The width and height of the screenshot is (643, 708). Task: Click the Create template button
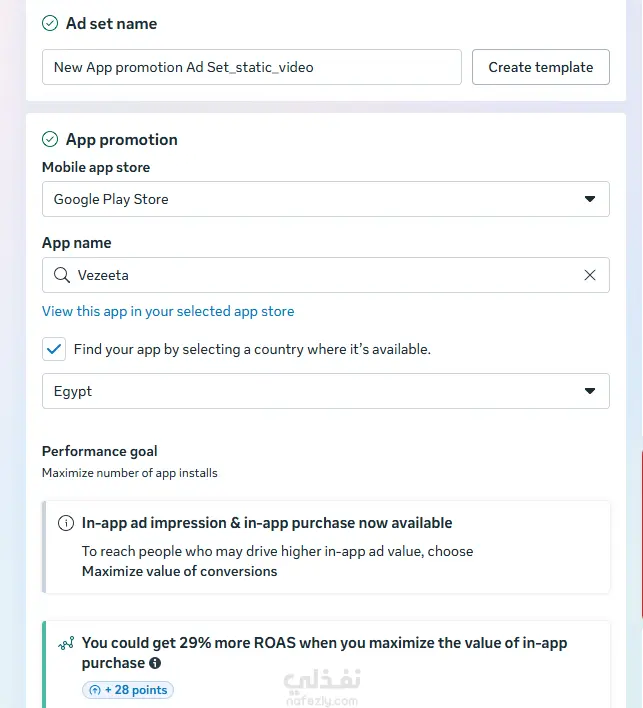[540, 67]
